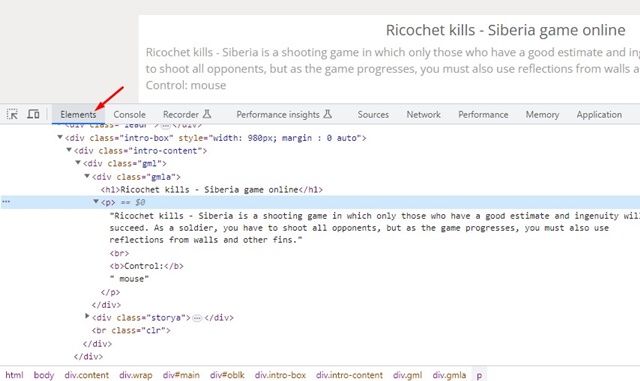Open the Network tab
The width and height of the screenshot is (640, 381).
click(x=423, y=114)
